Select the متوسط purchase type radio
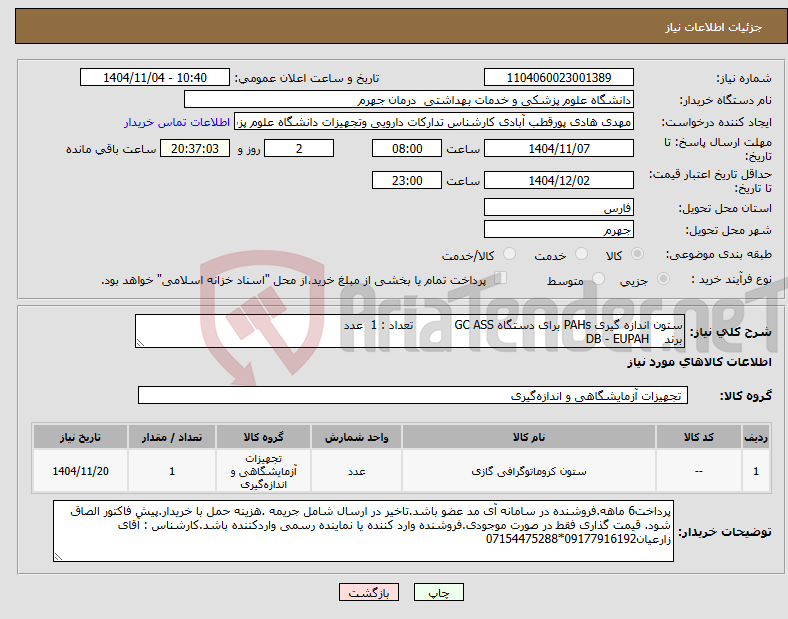Image resolution: width=788 pixels, height=619 pixels. pyautogui.click(x=599, y=279)
